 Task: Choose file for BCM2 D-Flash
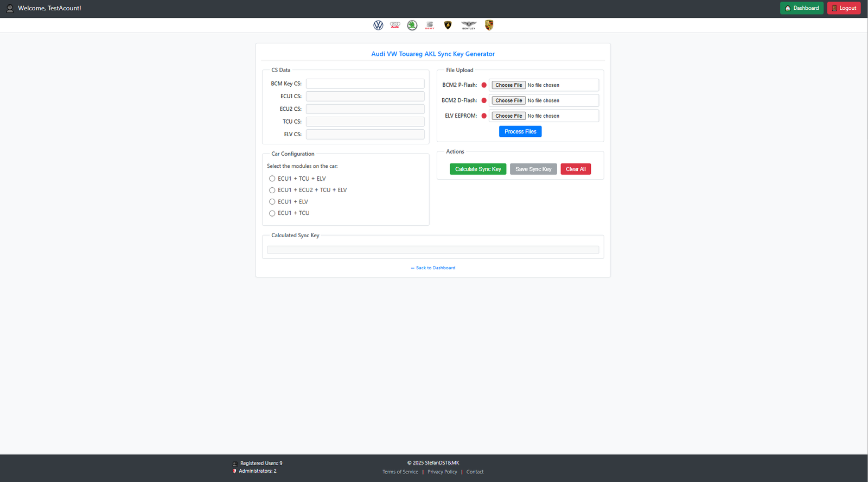(508, 100)
